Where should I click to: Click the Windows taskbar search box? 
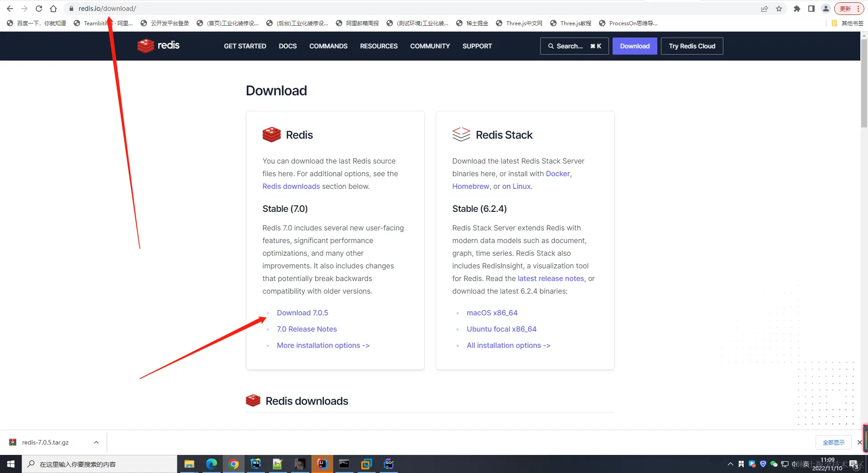click(x=99, y=464)
